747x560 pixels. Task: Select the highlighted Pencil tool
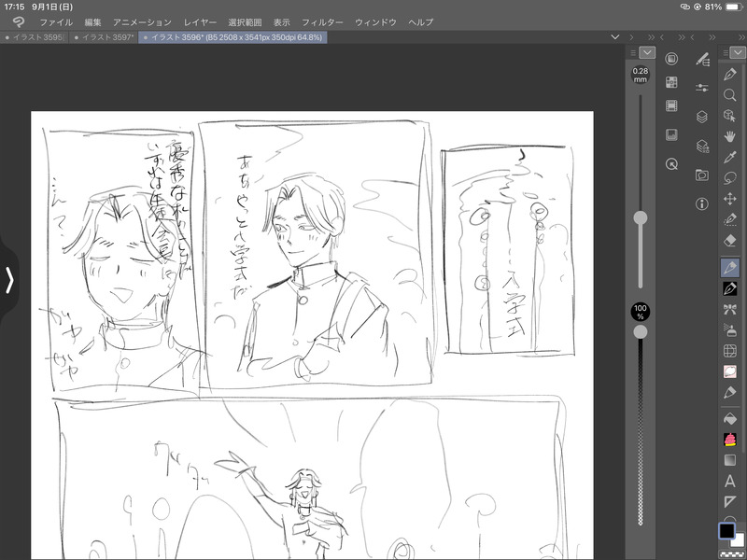pyautogui.click(x=729, y=267)
